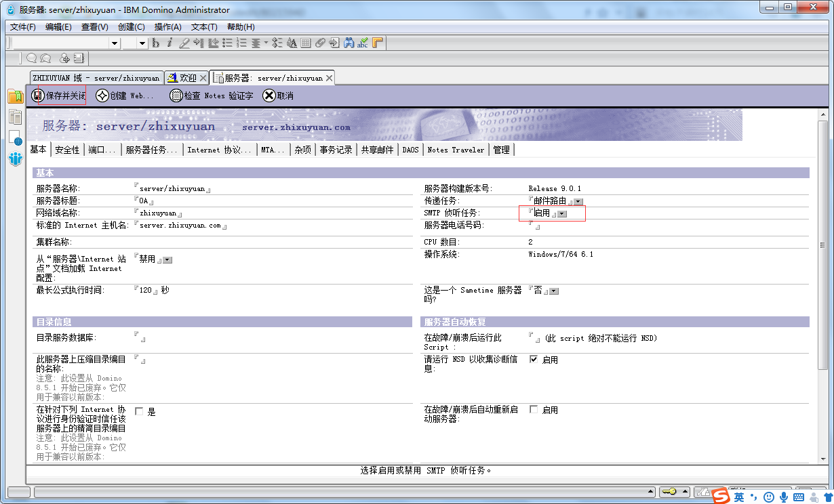Expand the status bar message history arrow
The image size is (834, 504).
pos(651,492)
